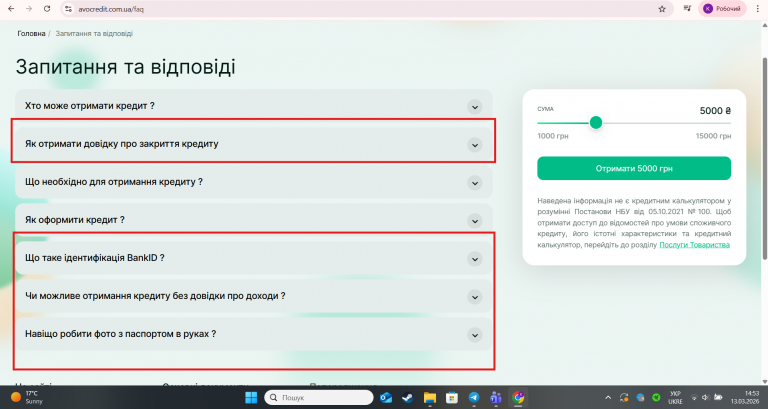
Task: Open the Chrome three-dot menu
Action: (757, 9)
